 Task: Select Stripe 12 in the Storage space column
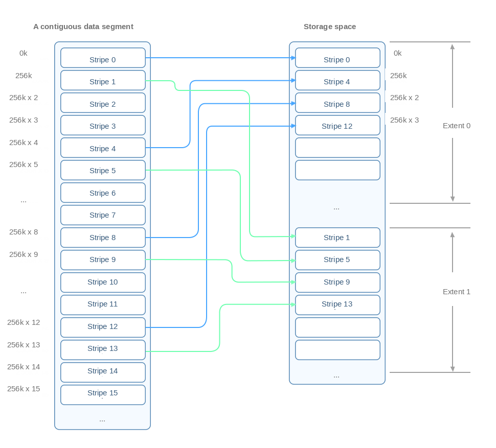(x=337, y=125)
